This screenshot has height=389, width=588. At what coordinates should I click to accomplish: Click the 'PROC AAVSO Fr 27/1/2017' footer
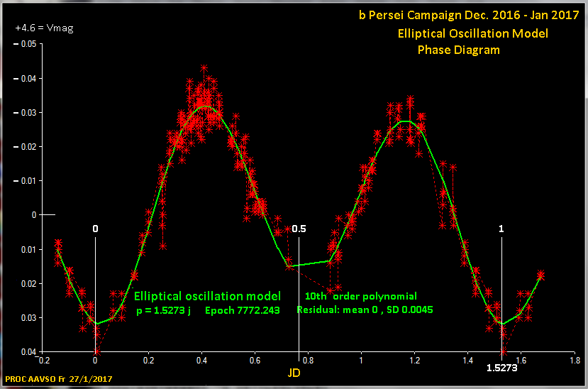(x=58, y=380)
